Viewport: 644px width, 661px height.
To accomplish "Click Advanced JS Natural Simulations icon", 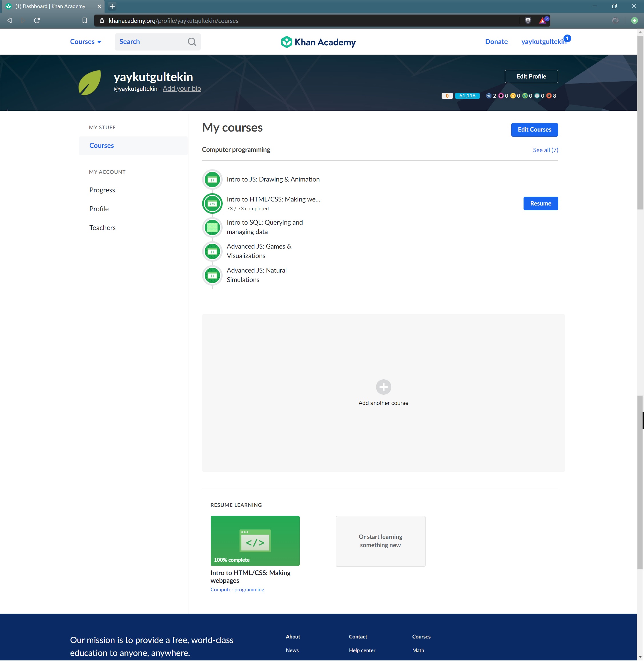I will [212, 275].
